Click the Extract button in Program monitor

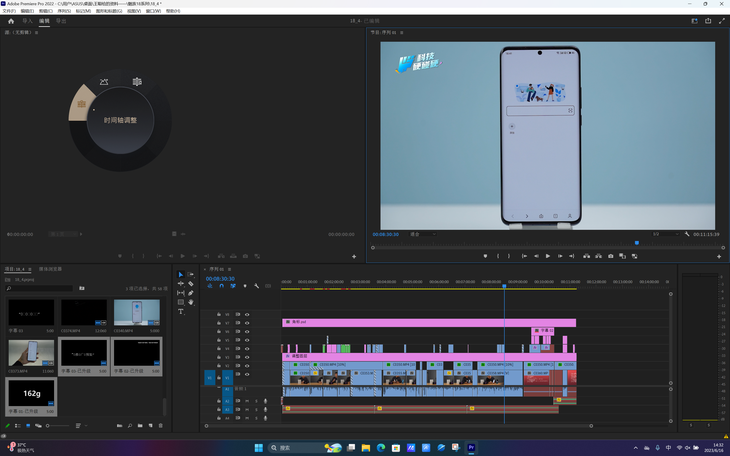[598, 256]
